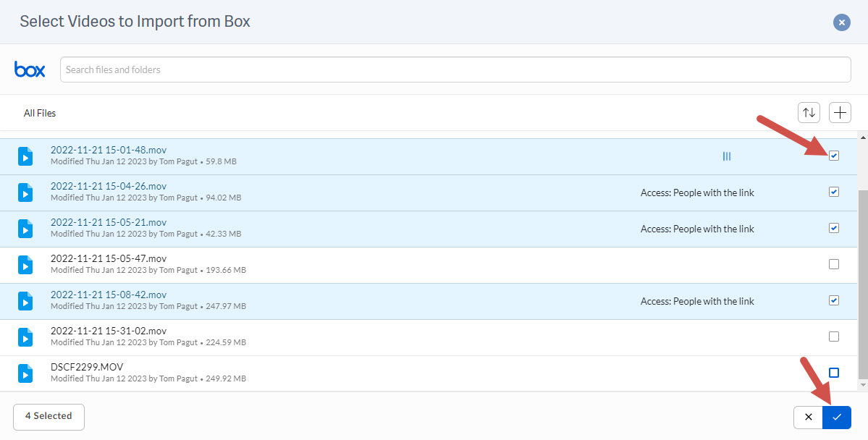The width and height of the screenshot is (868, 440).
Task: Click the plus add button
Action: 840,113
